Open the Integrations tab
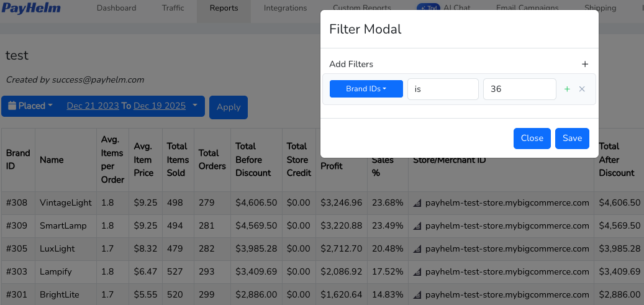Image resolution: width=644 pixels, height=305 pixels. coord(285,8)
